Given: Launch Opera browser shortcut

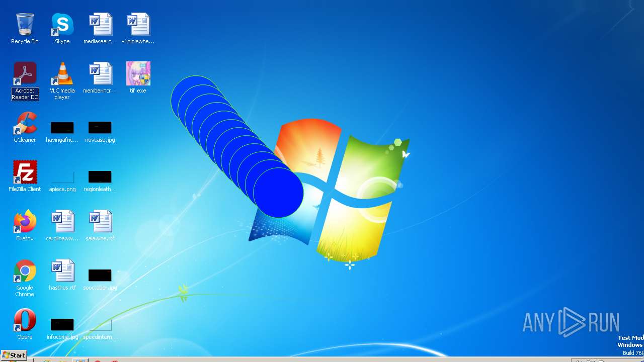Looking at the screenshot, I should coord(25,324).
